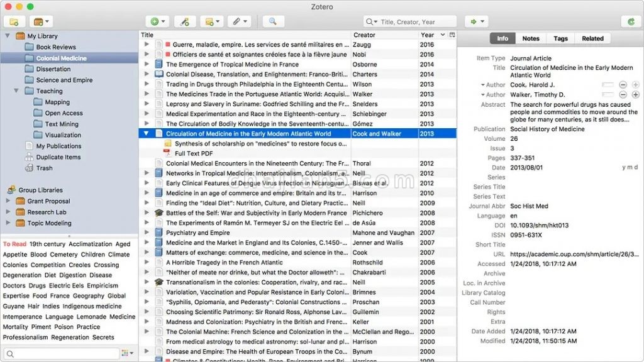
Task: Click the Sync with zotero.org icon
Action: pos(631,22)
